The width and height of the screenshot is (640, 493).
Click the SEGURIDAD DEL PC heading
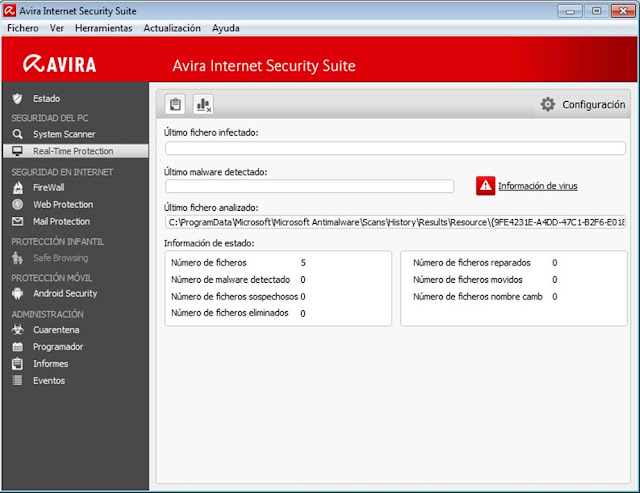(49, 118)
